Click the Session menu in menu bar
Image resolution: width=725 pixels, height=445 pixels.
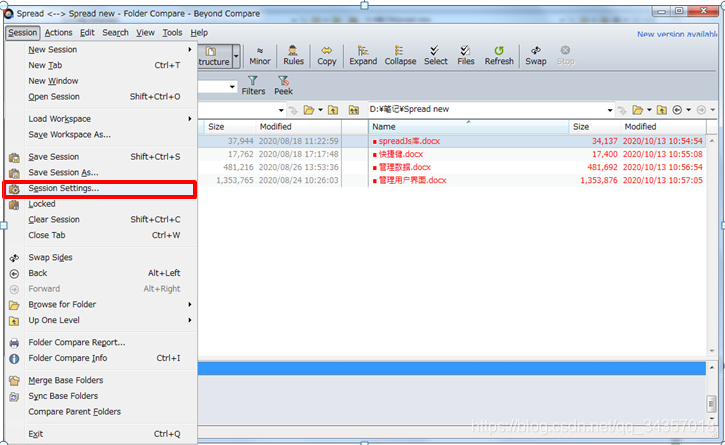(x=23, y=33)
